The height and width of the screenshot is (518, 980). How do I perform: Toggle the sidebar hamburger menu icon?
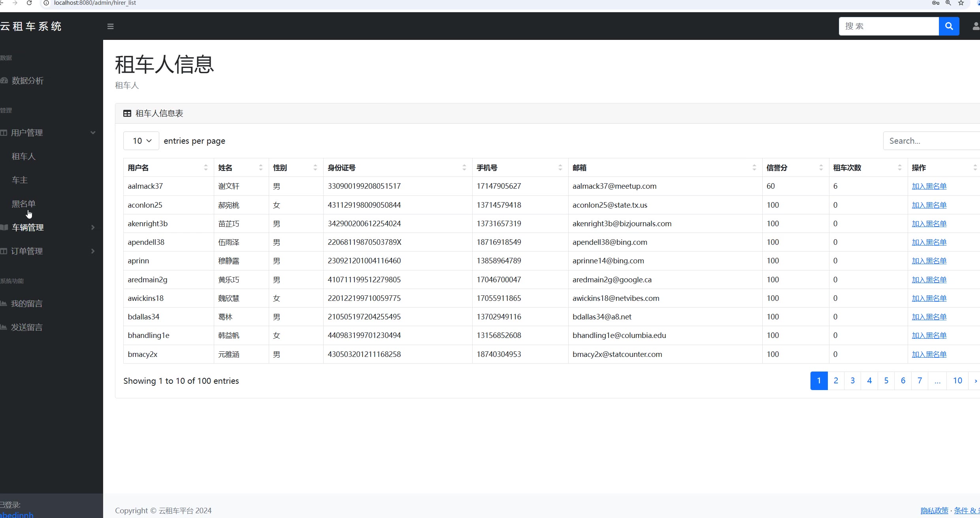[x=111, y=26]
